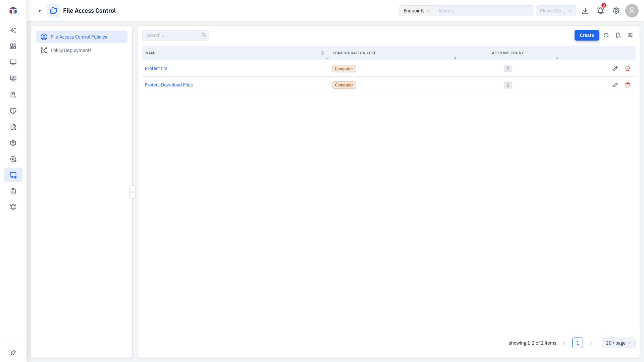Image resolution: width=644 pixels, height=362 pixels.
Task: Sort by the Name column arrows
Action: coord(323,53)
